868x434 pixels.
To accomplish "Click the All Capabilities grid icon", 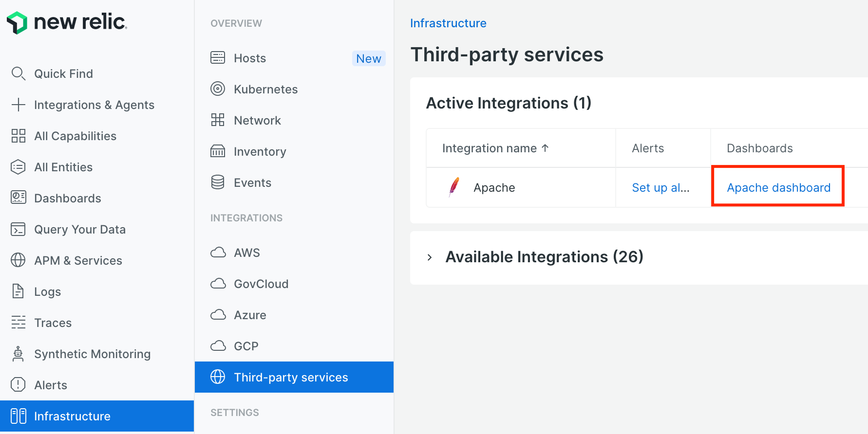I will (x=18, y=136).
